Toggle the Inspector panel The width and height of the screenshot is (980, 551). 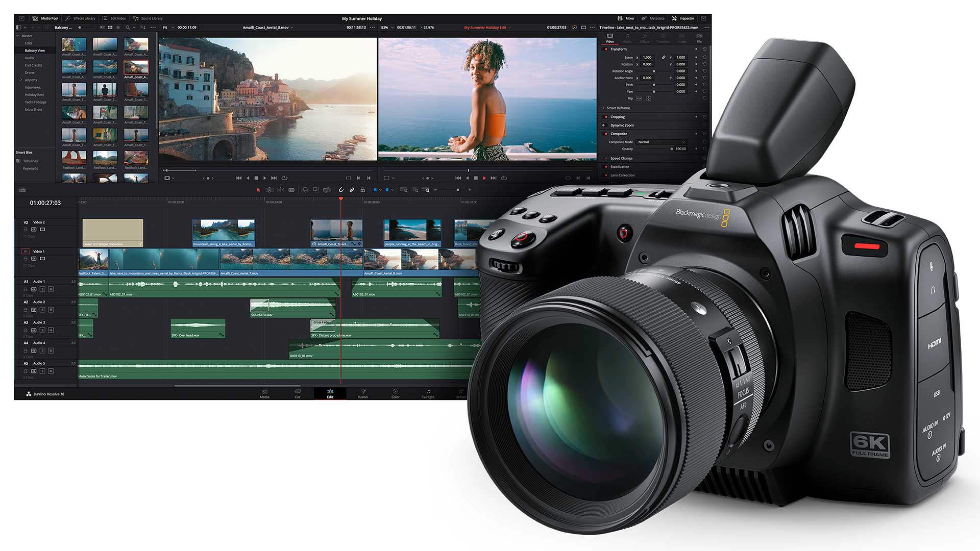click(683, 18)
